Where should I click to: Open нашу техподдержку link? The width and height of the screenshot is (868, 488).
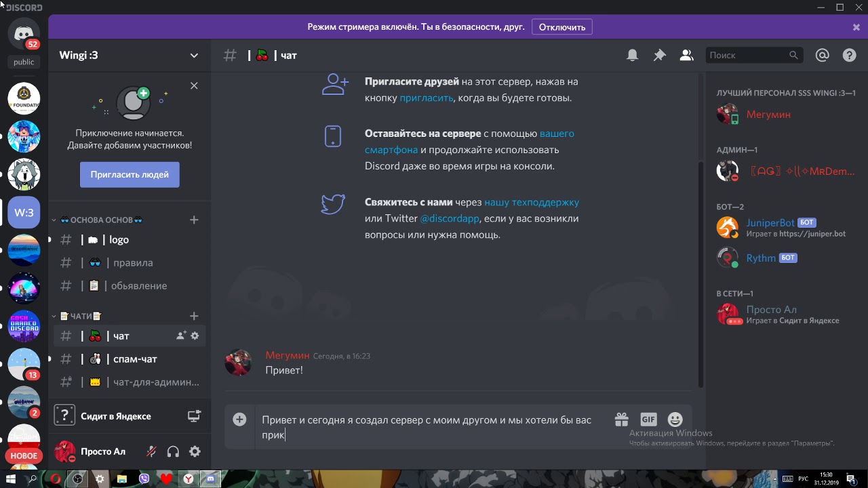(x=532, y=202)
